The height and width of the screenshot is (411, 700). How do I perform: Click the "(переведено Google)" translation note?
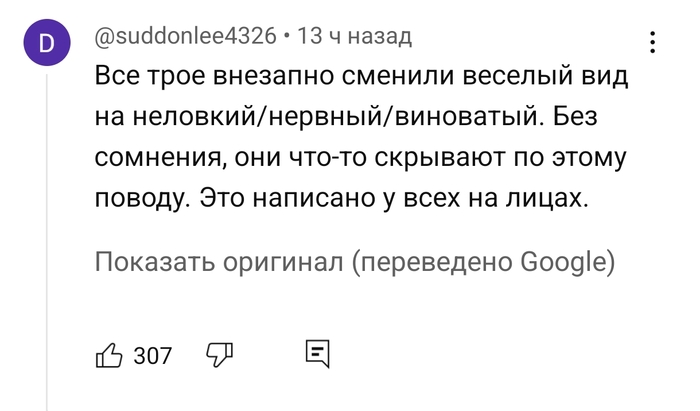[482, 262]
